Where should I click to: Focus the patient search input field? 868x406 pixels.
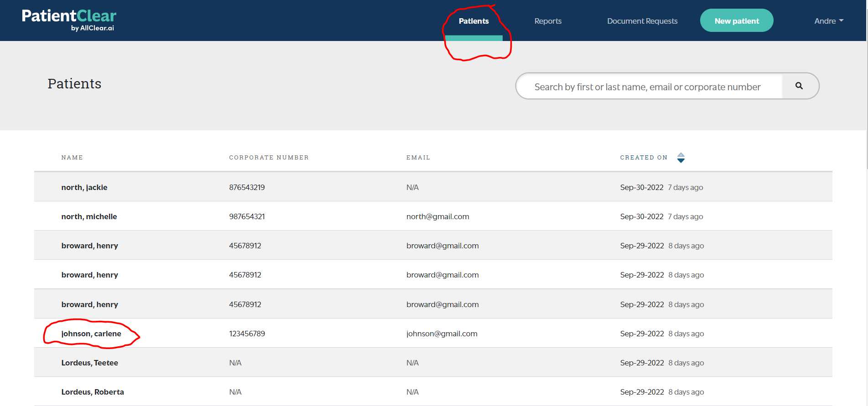tap(649, 86)
